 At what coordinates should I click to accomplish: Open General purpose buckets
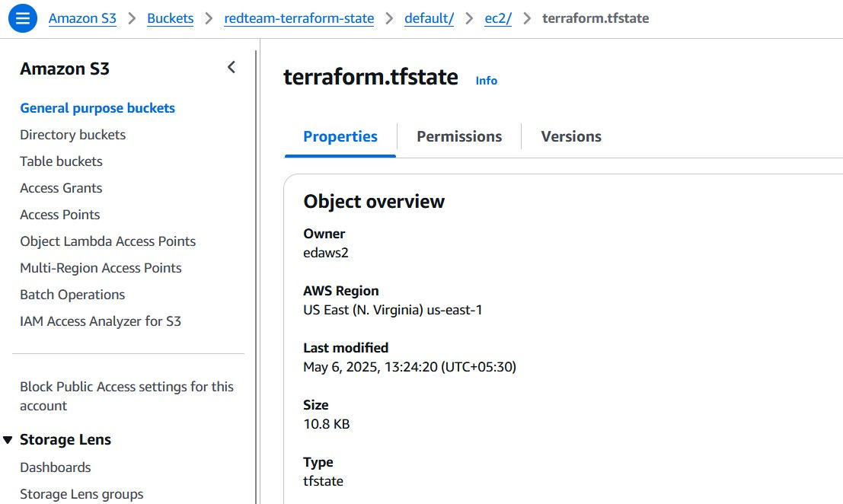pos(97,108)
